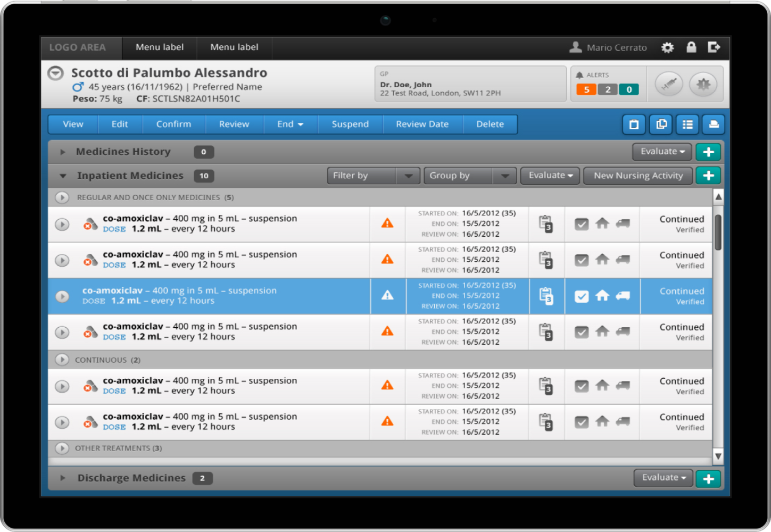
Task: Click the medicines list scrollbar thumb
Action: (718, 232)
